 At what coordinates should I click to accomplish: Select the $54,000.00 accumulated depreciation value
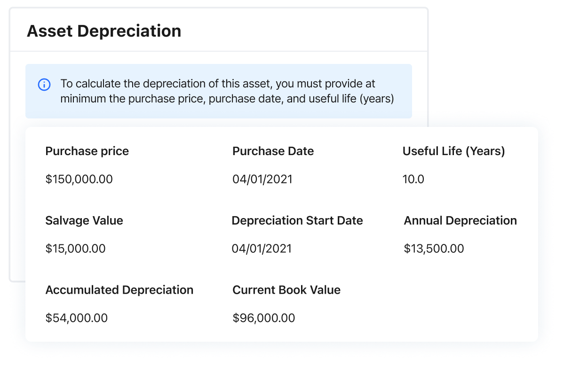(x=77, y=318)
